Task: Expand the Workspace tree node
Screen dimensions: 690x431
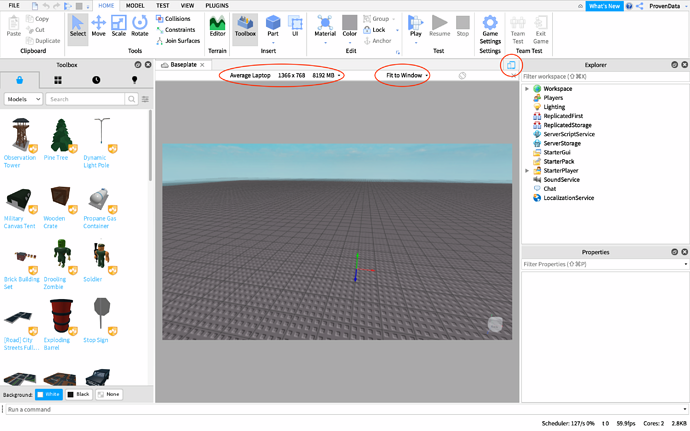Action: coord(527,88)
